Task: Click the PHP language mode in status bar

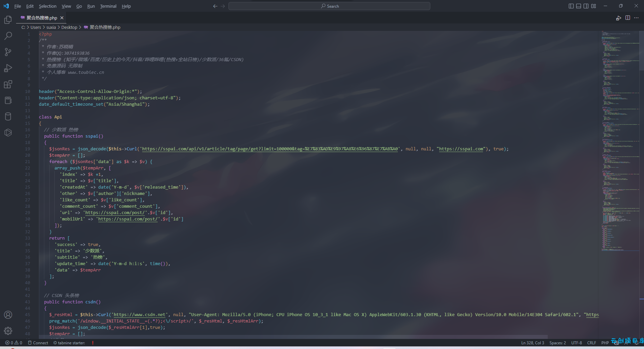Action: (x=605, y=343)
